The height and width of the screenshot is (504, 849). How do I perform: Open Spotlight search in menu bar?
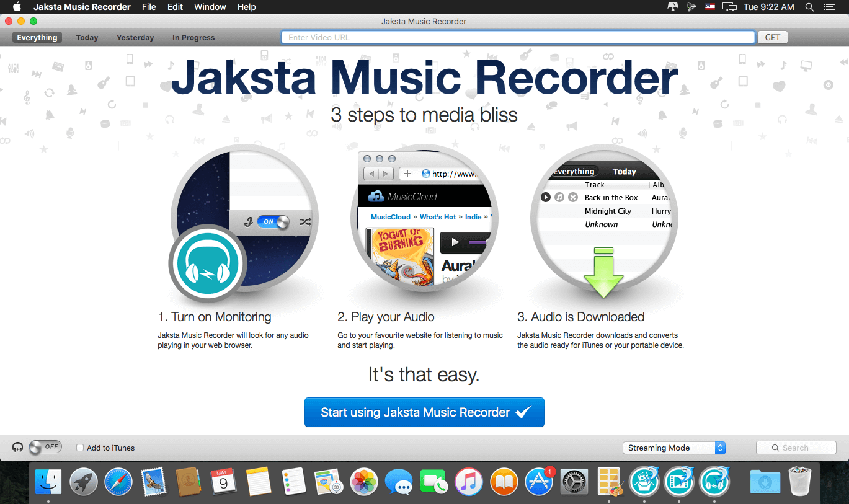click(x=809, y=7)
